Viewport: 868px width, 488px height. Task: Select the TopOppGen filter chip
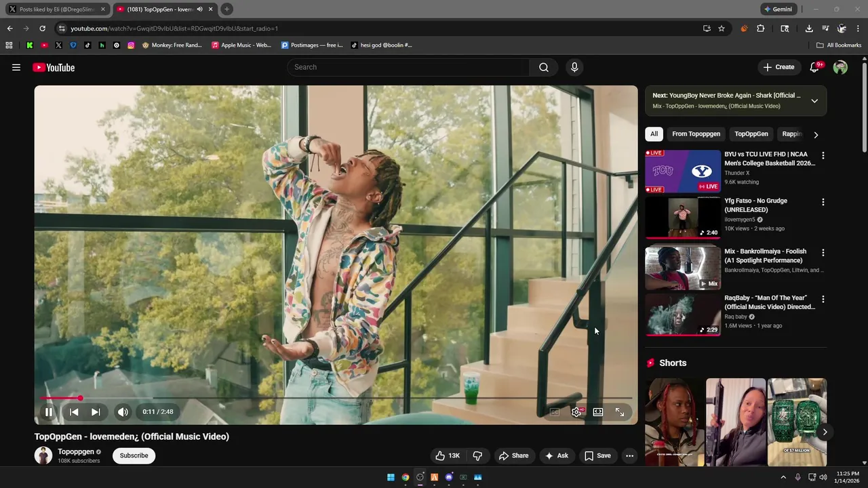(x=751, y=134)
